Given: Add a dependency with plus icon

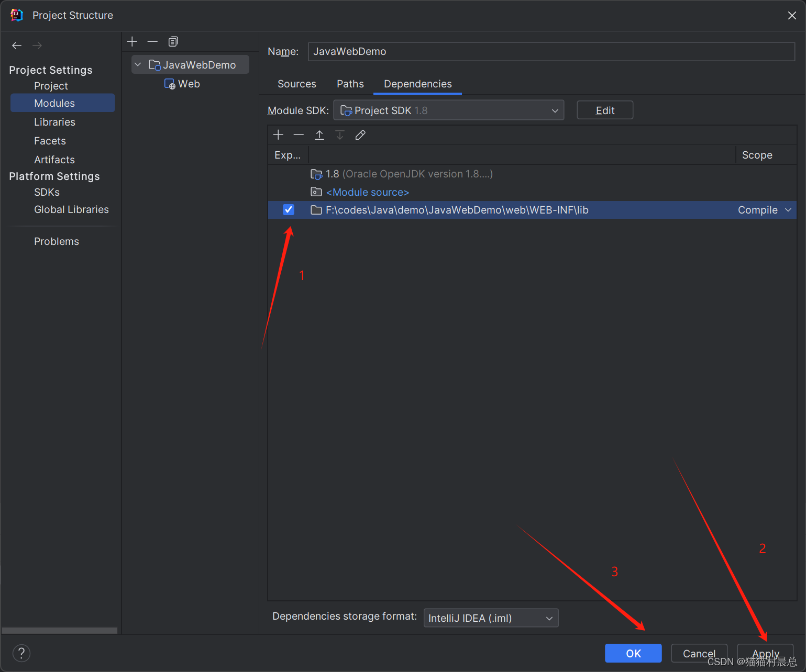Looking at the screenshot, I should coord(278,135).
